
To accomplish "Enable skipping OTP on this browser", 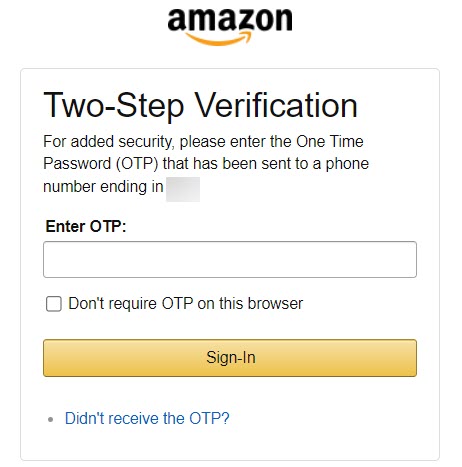I will [x=54, y=304].
